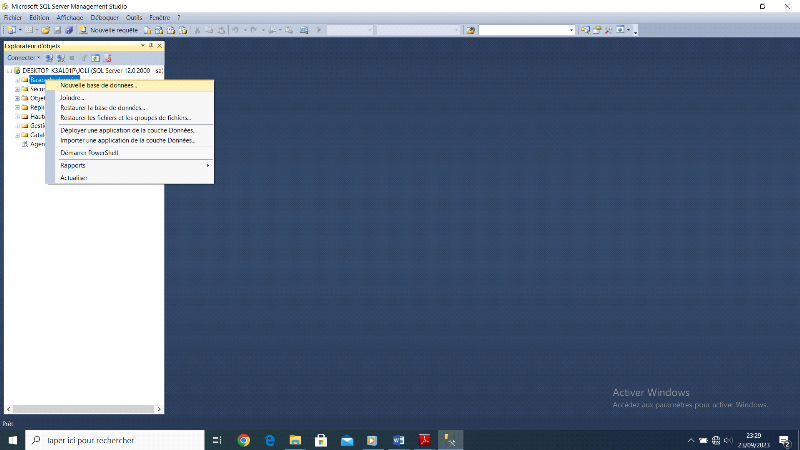Collapse the DESKTOP server node
800x450 pixels.
(x=9, y=71)
